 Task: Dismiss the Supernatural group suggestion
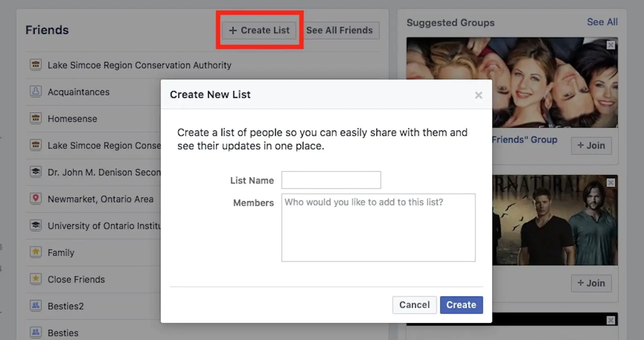pos(611,183)
